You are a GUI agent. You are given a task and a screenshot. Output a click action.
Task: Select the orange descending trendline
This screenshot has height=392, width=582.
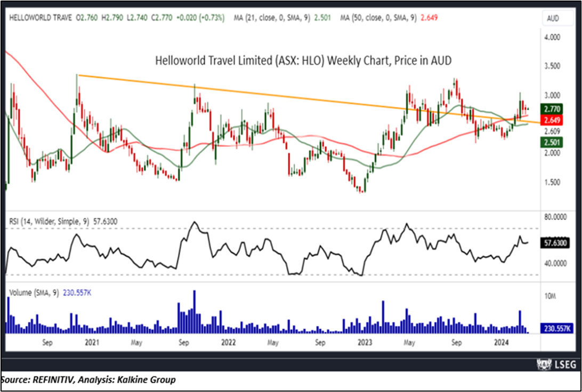(x=240, y=93)
